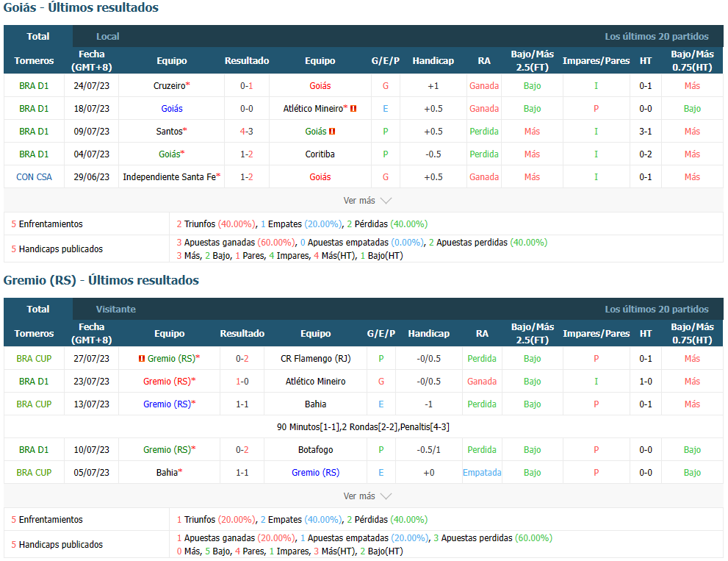Expand Ver más under Gremio results
Screen dimensions: 728x561
click(367, 496)
